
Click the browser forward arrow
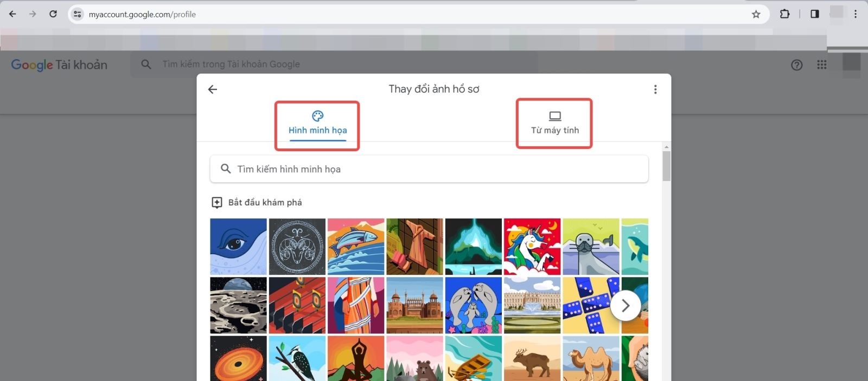coord(33,14)
